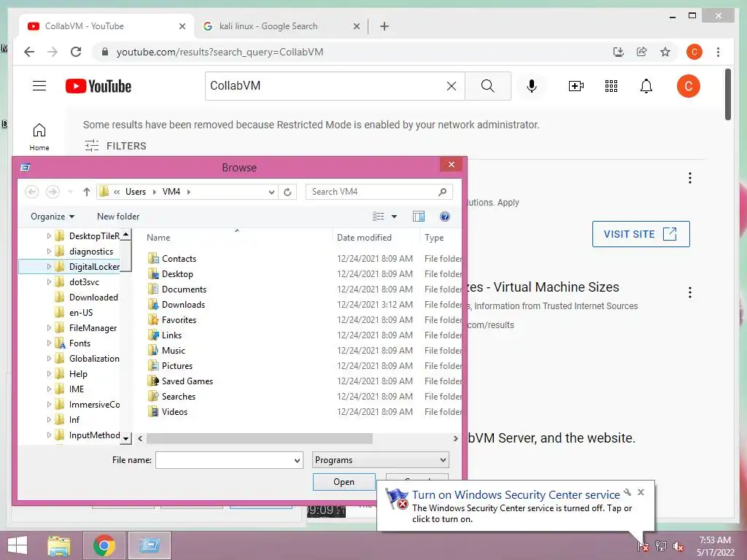Click the YouTube search magnifier button

[488, 86]
